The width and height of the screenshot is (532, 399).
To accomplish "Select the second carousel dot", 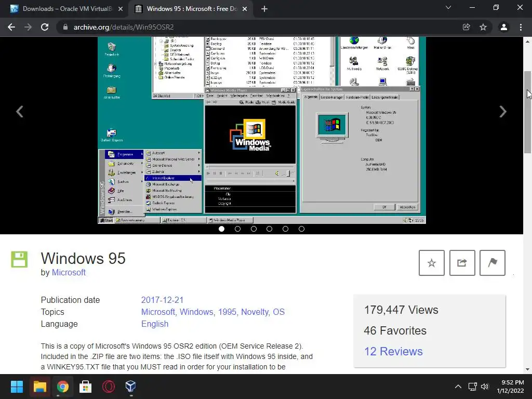I will 237,229.
